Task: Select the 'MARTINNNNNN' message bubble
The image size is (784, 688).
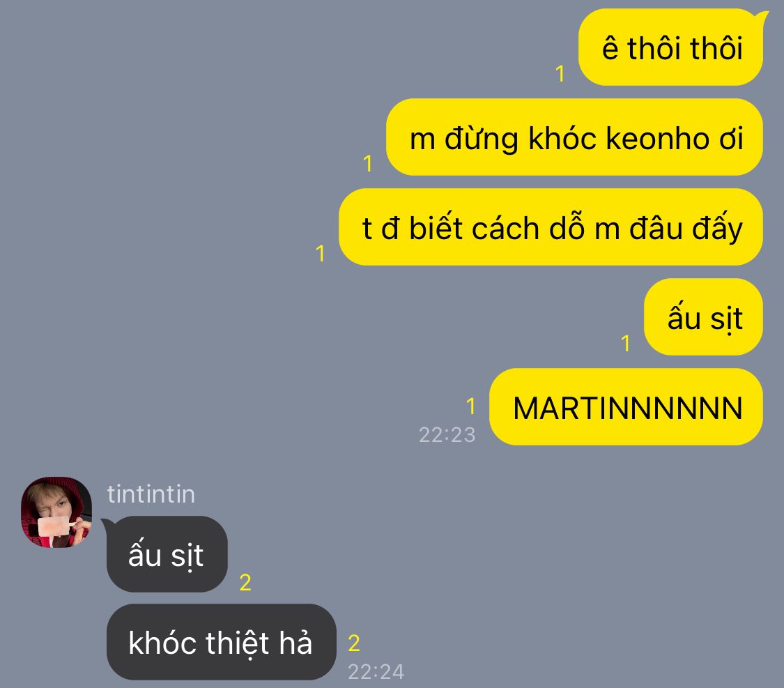Action: 626,407
